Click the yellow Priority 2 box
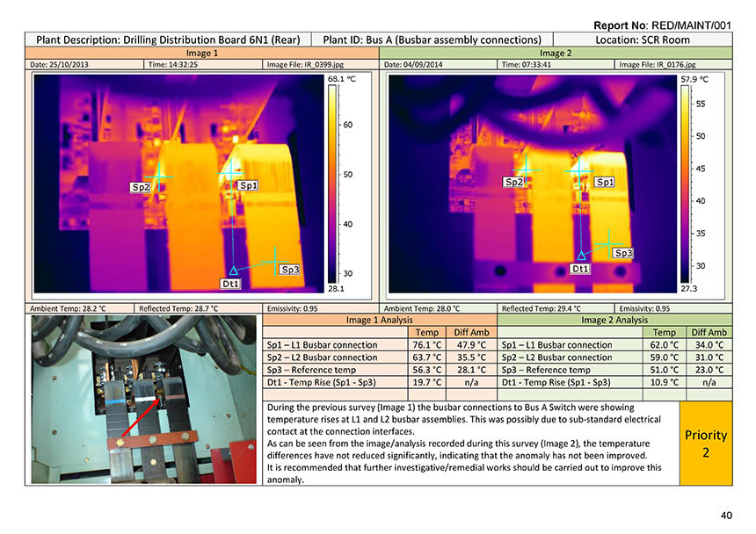This screenshot has width=756, height=534. 706,444
